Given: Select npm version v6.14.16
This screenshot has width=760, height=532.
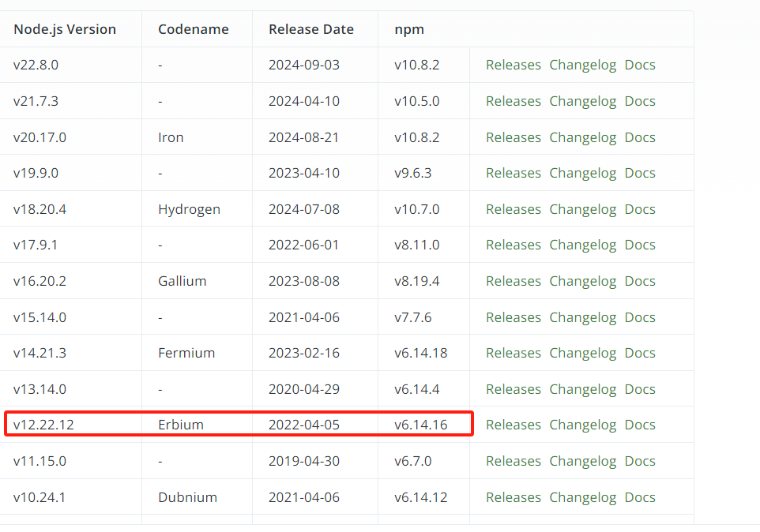Looking at the screenshot, I should coord(421,425).
